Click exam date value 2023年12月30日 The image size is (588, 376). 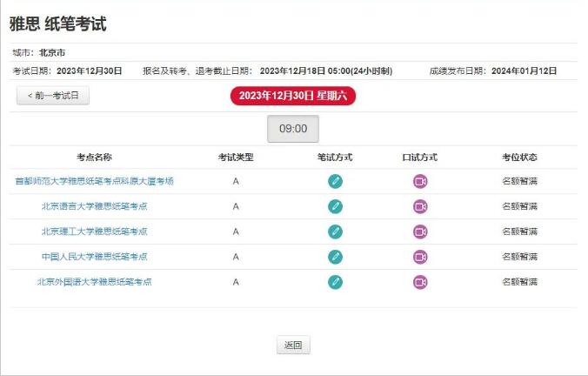click(x=90, y=70)
